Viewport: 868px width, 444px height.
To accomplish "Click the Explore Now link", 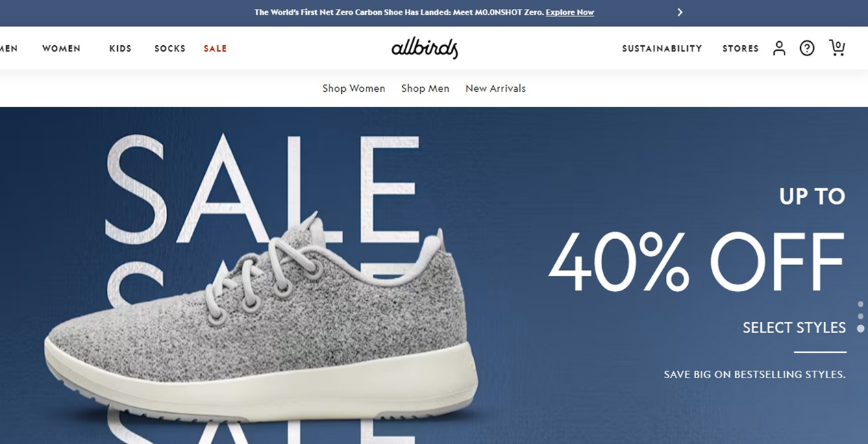I will pyautogui.click(x=570, y=12).
